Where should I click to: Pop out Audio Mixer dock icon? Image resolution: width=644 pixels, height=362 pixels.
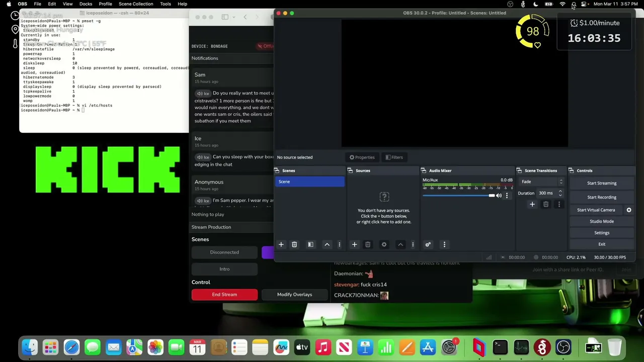[x=424, y=171]
